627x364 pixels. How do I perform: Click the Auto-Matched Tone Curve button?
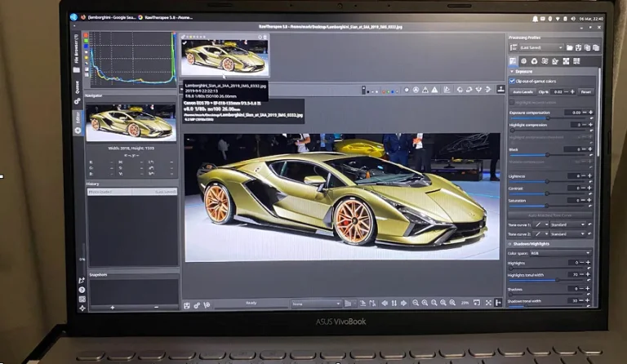coord(549,215)
